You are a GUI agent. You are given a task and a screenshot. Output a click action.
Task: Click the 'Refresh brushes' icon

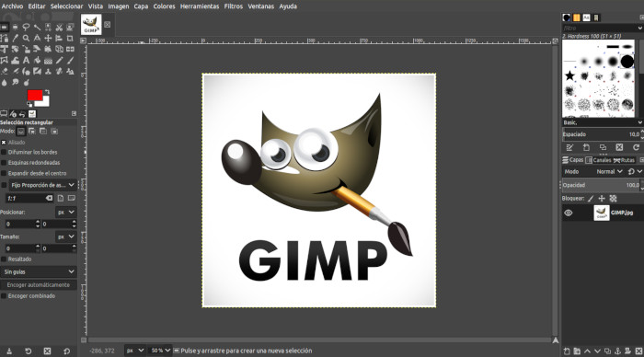[636, 147]
